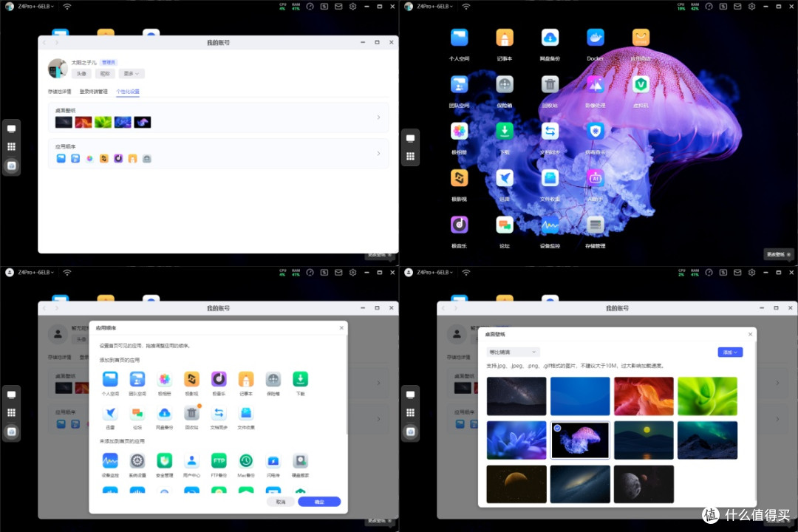Image resolution: width=798 pixels, height=532 pixels.
Task: Open 回收站 trash on the jellyfish desktop
Action: pyautogui.click(x=550, y=84)
